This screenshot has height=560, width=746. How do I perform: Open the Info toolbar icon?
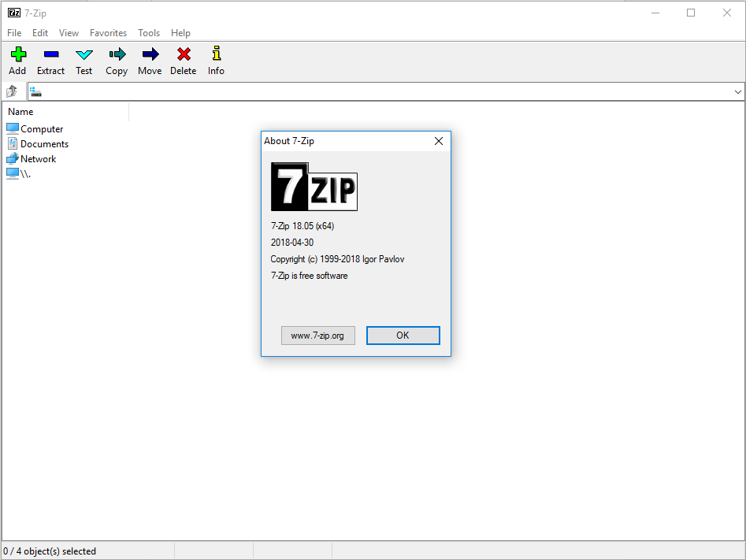tap(217, 54)
